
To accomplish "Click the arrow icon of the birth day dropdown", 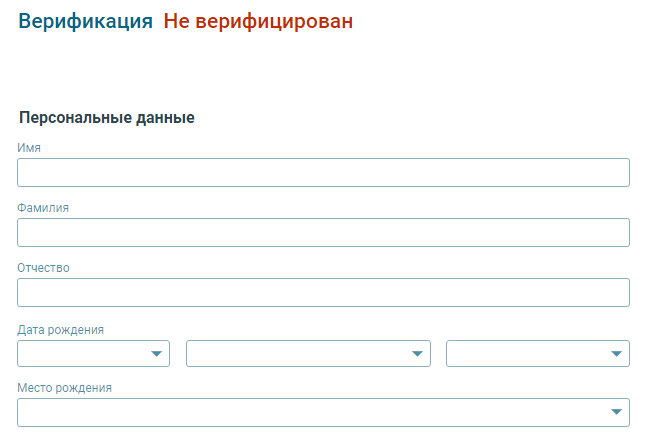I will 156,354.
